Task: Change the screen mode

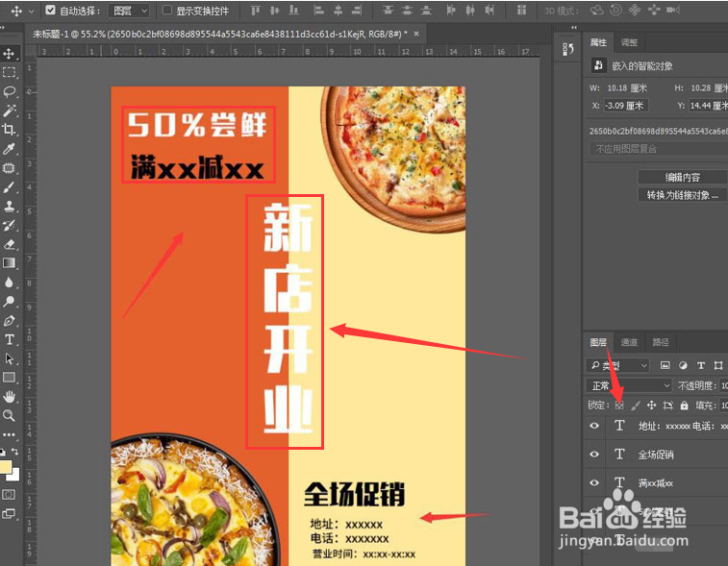Action: (9, 513)
